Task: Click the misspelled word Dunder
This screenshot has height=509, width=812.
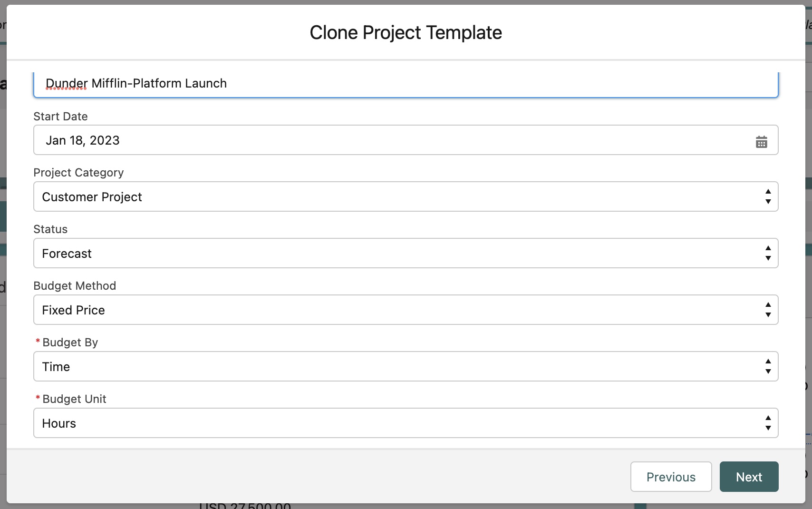Action: pyautogui.click(x=65, y=83)
